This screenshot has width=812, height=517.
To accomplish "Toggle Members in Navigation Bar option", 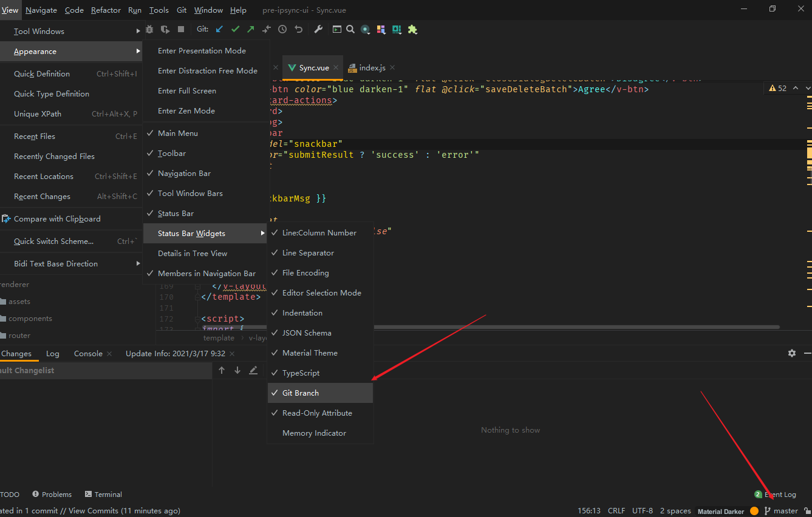I will click(x=205, y=274).
